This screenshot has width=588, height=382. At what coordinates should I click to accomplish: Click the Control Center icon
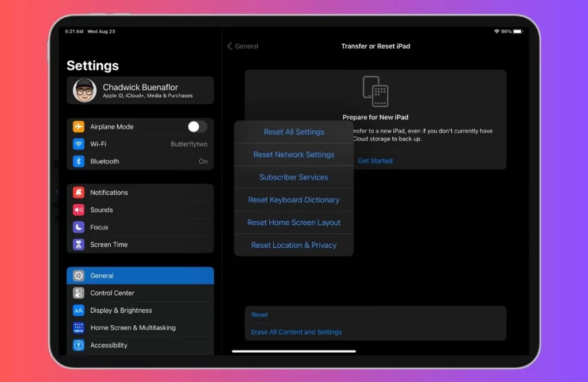78,293
